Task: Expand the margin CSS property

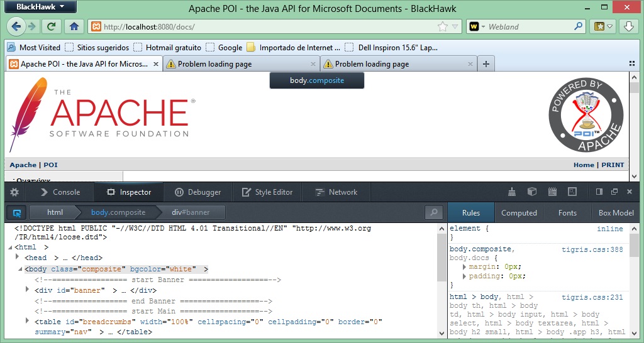Action: [x=464, y=267]
